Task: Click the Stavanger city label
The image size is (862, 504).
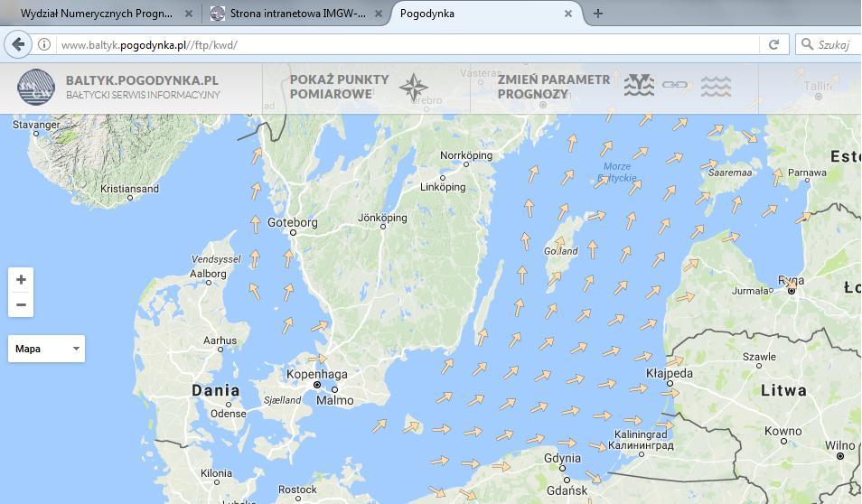Action: 36,125
